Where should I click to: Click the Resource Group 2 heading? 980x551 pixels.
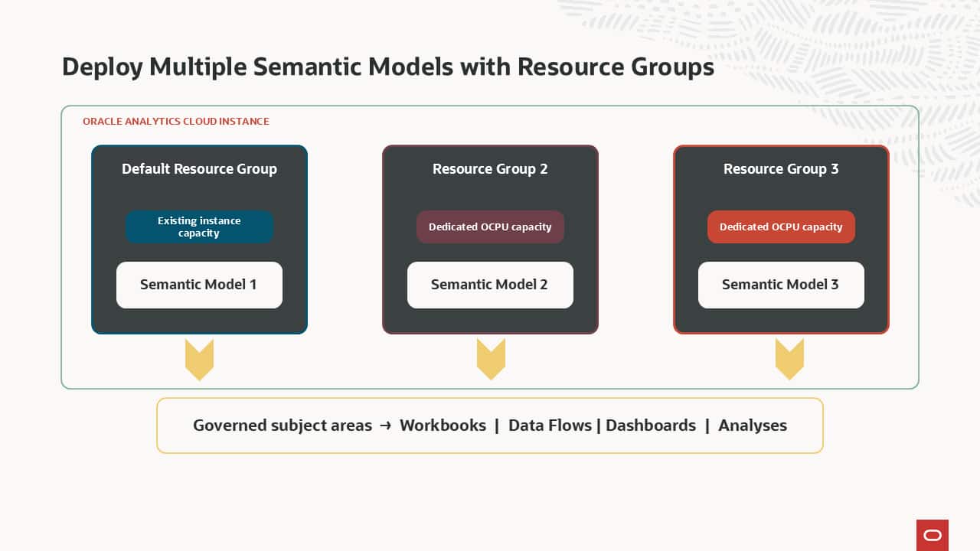coord(490,169)
